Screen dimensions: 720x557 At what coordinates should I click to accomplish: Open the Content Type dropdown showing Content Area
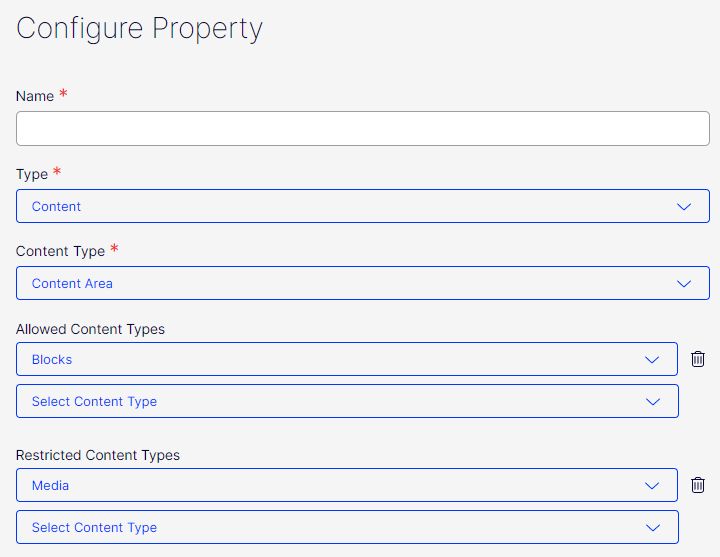tap(340, 283)
